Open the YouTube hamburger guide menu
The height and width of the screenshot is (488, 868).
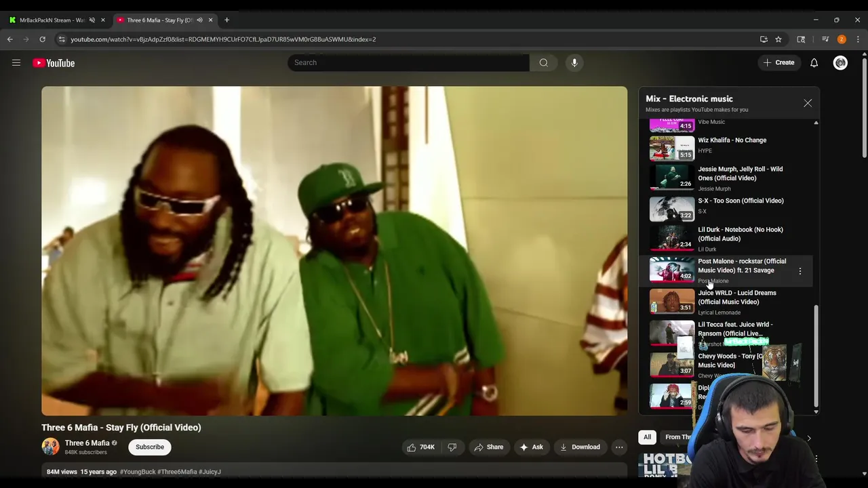pos(16,63)
